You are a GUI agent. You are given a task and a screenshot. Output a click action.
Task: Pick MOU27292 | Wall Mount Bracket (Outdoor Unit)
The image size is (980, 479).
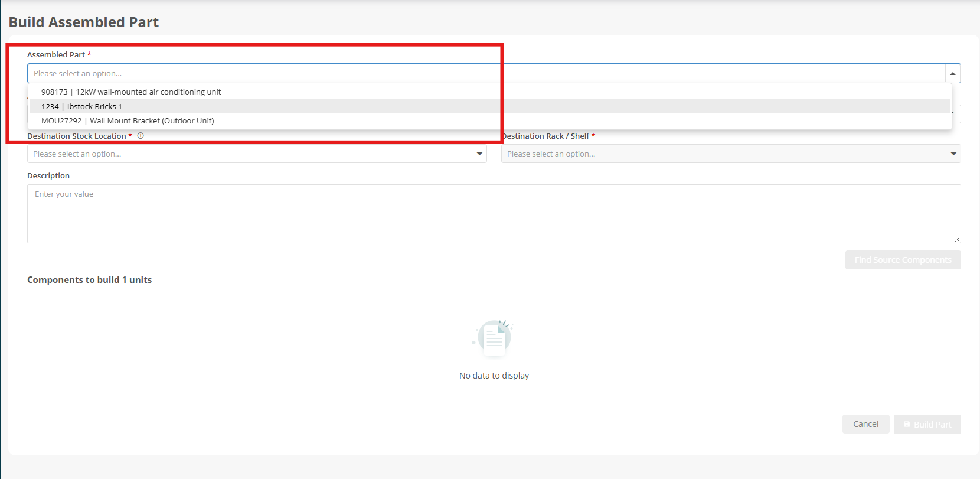click(490, 120)
